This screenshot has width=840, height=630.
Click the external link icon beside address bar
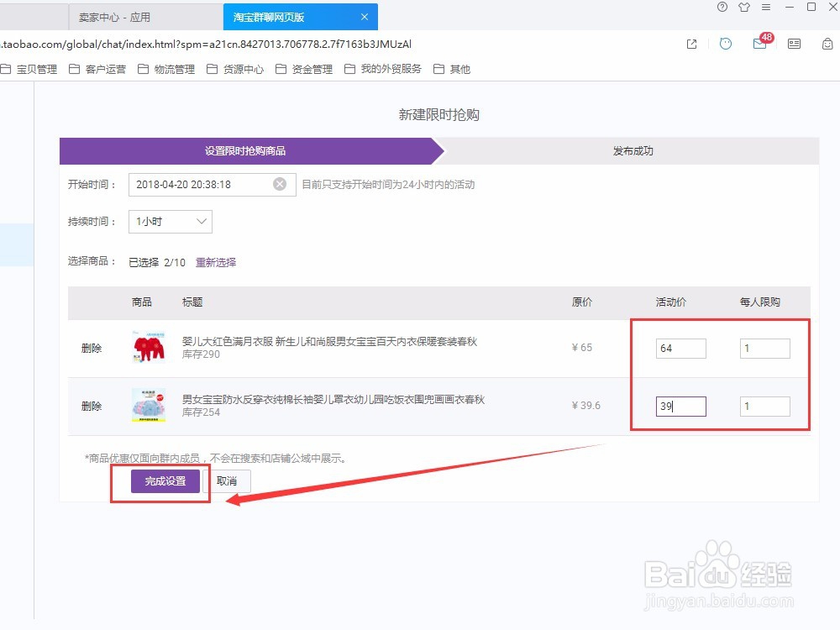pyautogui.click(x=690, y=44)
